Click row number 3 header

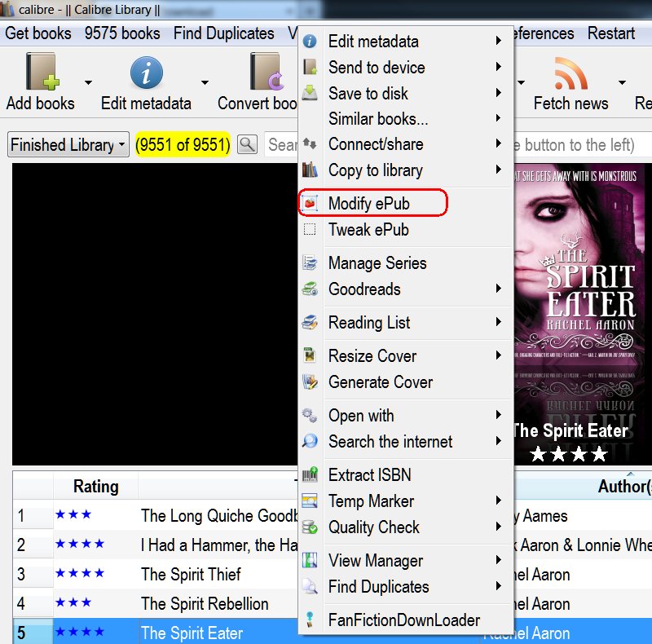[33, 575]
